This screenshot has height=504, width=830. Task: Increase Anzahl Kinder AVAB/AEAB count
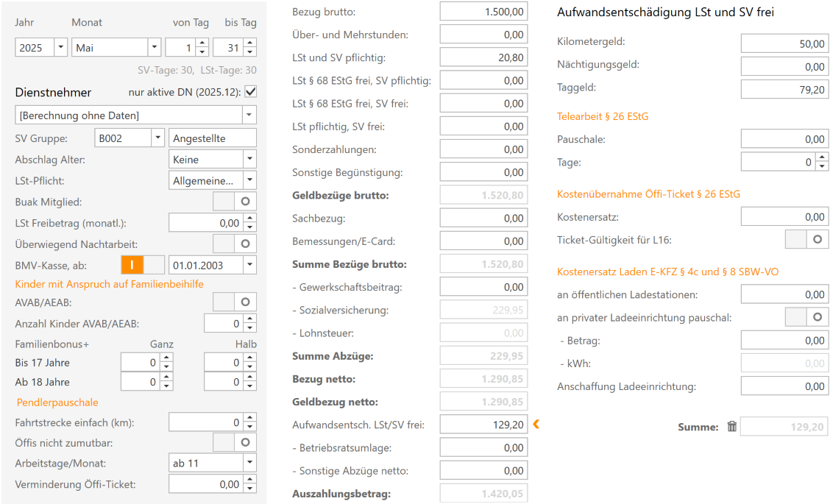click(x=249, y=319)
